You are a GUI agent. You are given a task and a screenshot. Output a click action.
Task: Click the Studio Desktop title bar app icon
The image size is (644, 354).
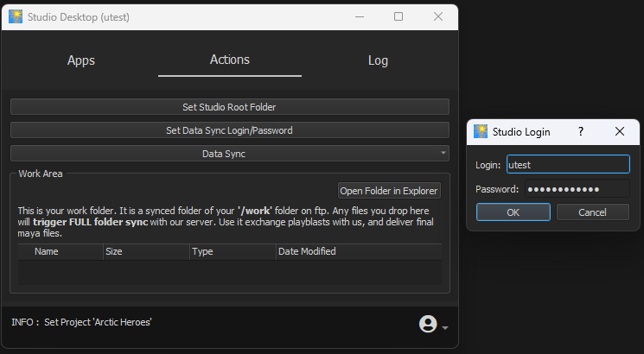click(x=16, y=16)
